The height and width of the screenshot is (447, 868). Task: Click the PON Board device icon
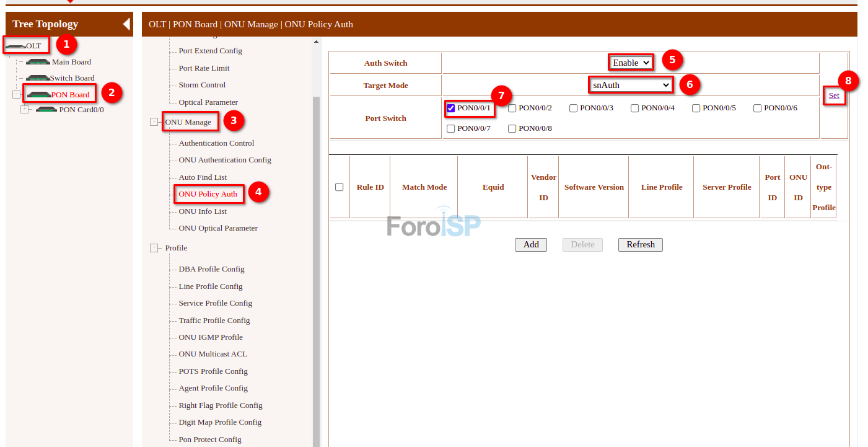(x=39, y=95)
